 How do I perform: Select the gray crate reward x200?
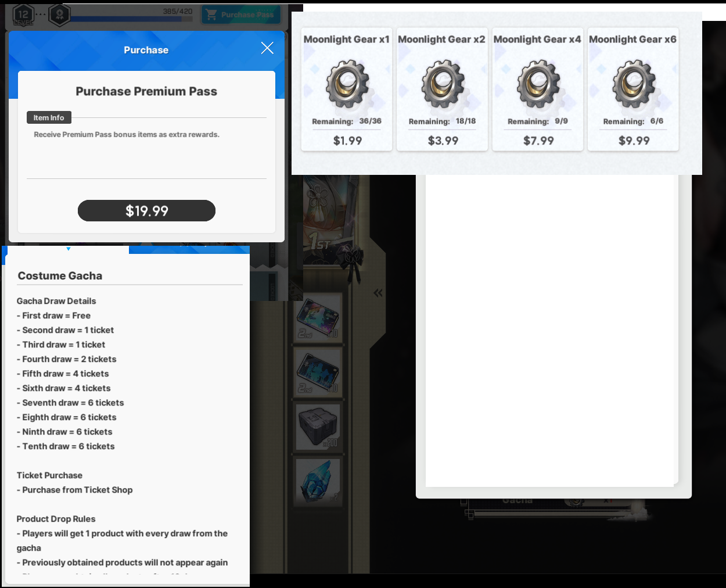click(x=317, y=426)
